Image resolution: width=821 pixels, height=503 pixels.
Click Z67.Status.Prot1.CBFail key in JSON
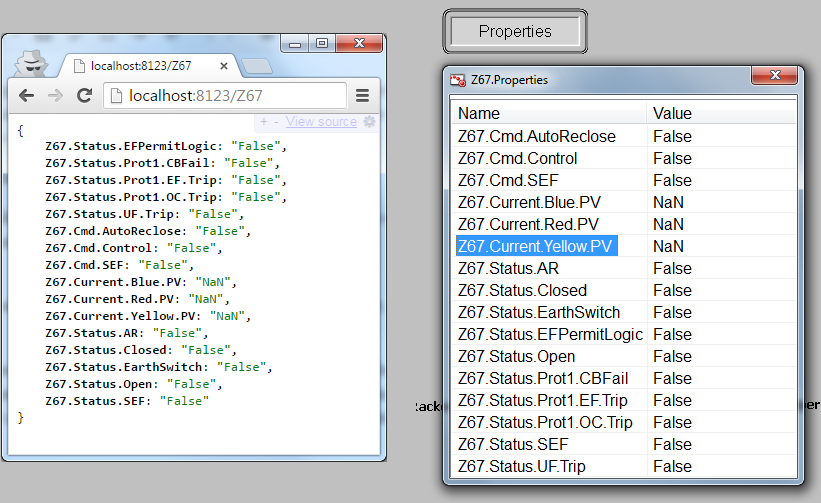coord(127,163)
